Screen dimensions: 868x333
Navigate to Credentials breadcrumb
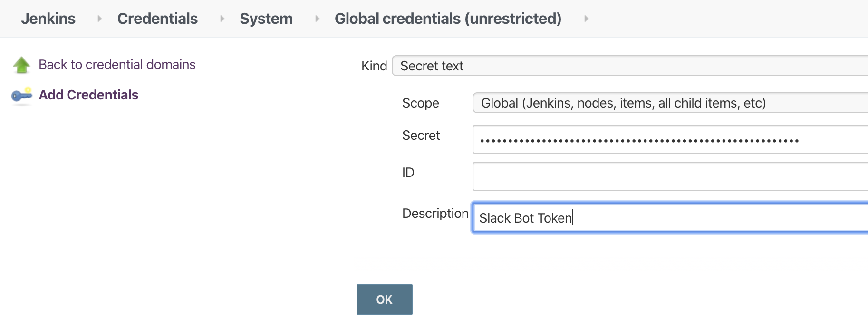(157, 19)
